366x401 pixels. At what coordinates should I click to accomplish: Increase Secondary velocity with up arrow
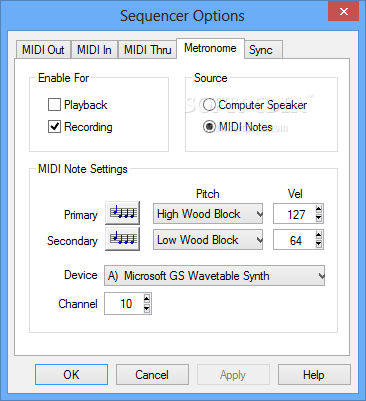point(319,235)
